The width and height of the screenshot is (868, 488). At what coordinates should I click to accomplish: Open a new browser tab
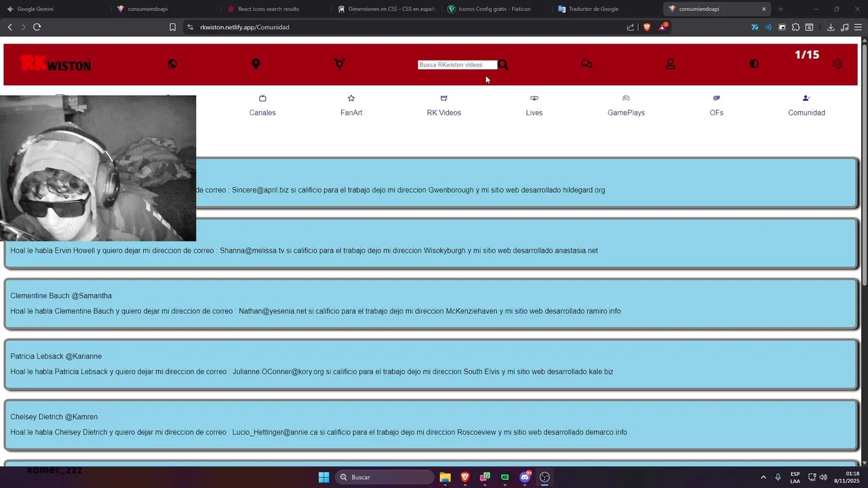coord(781,9)
